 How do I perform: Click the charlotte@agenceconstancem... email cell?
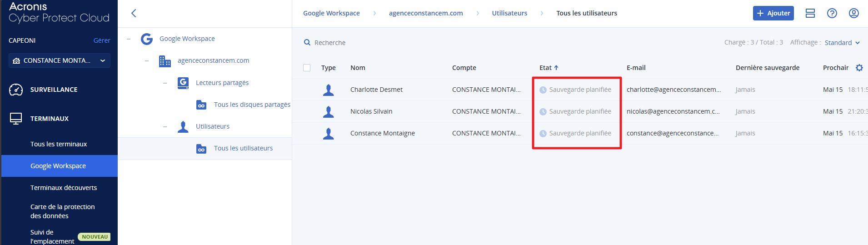(673, 90)
